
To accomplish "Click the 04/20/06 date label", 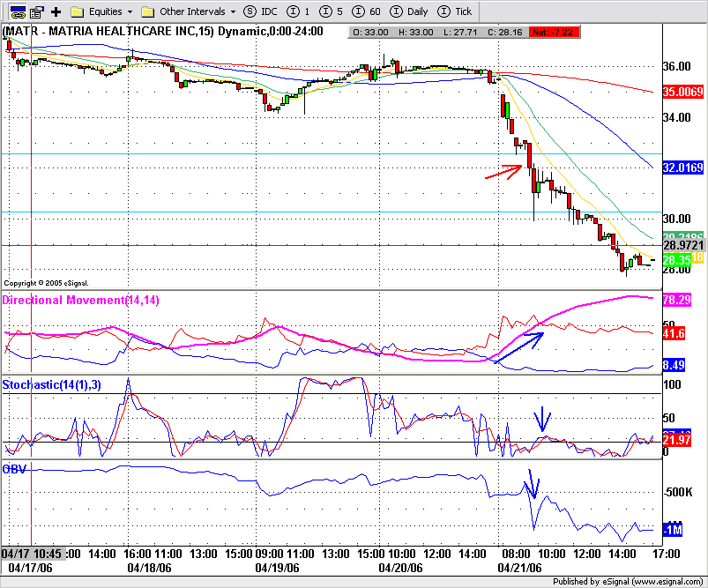I will 400,568.
